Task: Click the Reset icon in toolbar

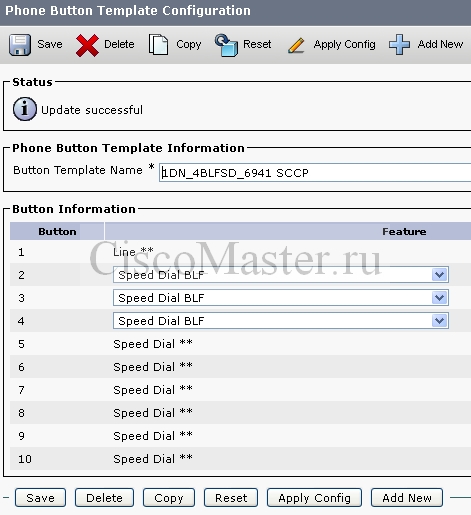Action: [x=226, y=45]
